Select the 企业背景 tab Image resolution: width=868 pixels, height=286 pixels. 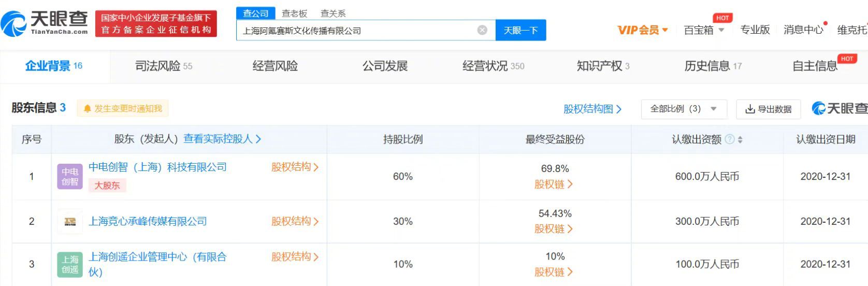(x=54, y=66)
